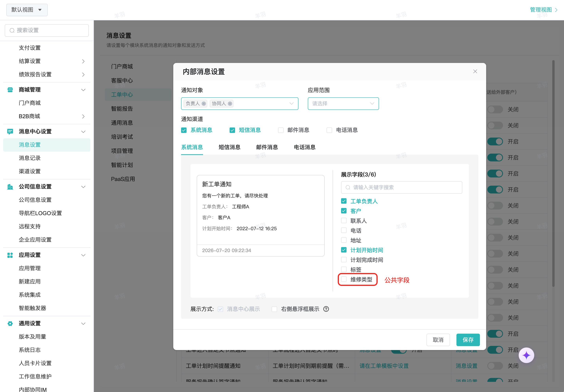Collapse the 公司信息设置 section
The width and height of the screenshot is (564, 392).
(83, 187)
